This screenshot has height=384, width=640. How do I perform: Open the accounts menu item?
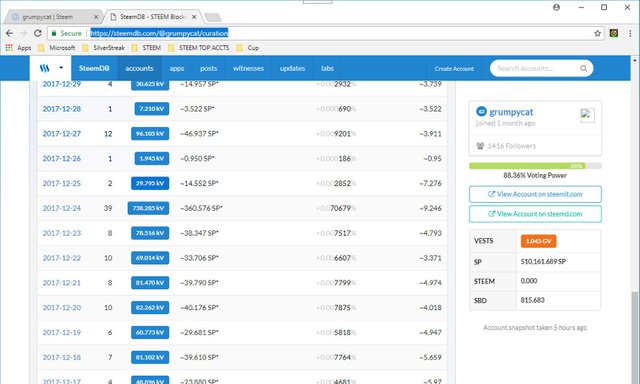pyautogui.click(x=139, y=68)
